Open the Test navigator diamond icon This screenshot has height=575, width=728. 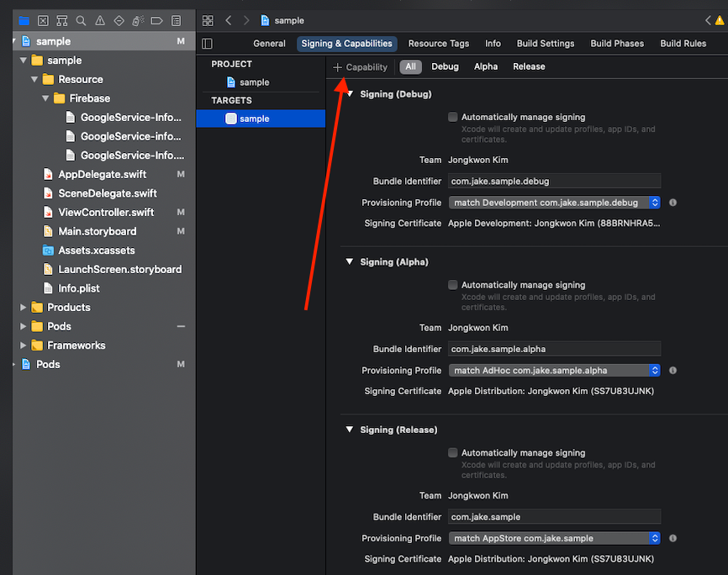(x=119, y=21)
